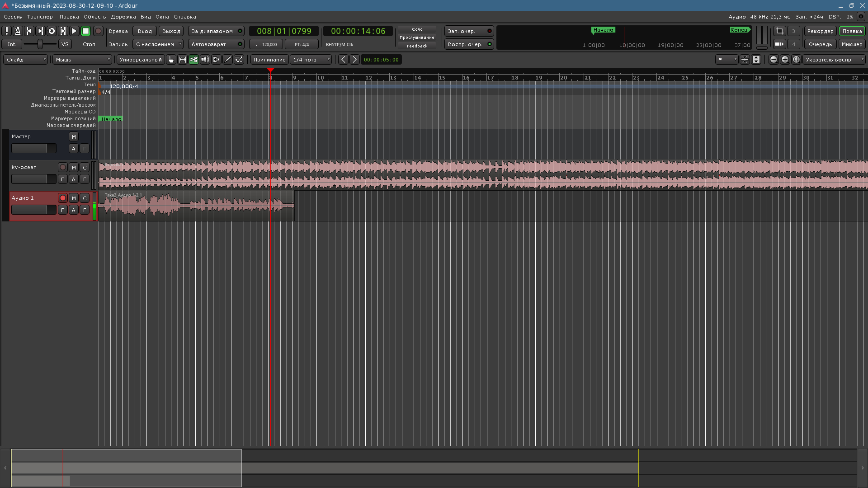868x488 pixels.
Task: Select the Edit contents tool
Action: (x=239, y=60)
